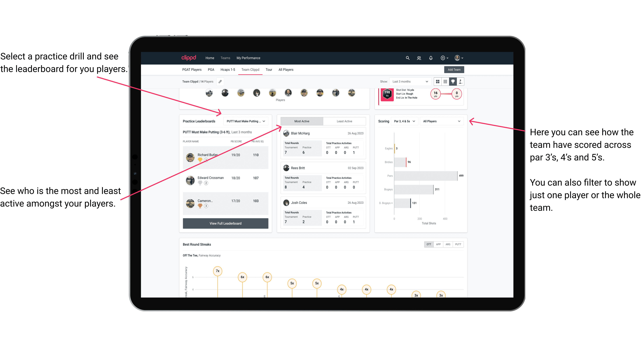This screenshot has width=644, height=346.
Task: Expand the Last 3 months date range dropdown
Action: click(409, 81)
